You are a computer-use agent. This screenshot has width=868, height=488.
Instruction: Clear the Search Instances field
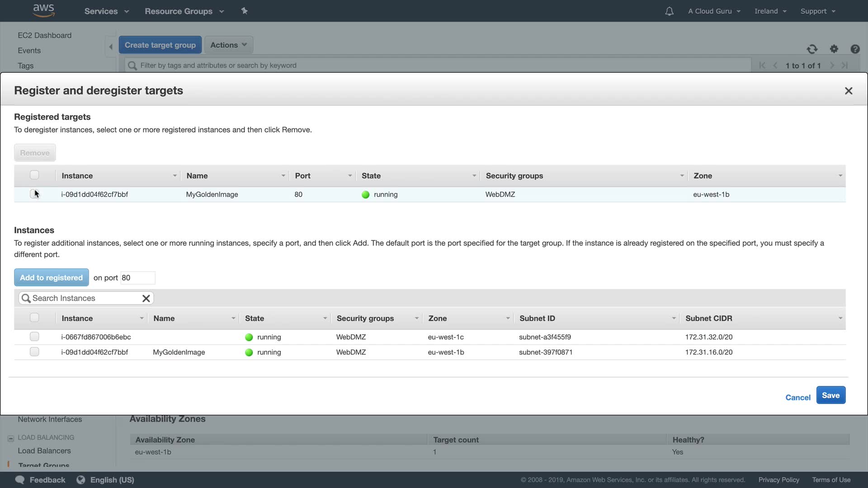click(146, 298)
